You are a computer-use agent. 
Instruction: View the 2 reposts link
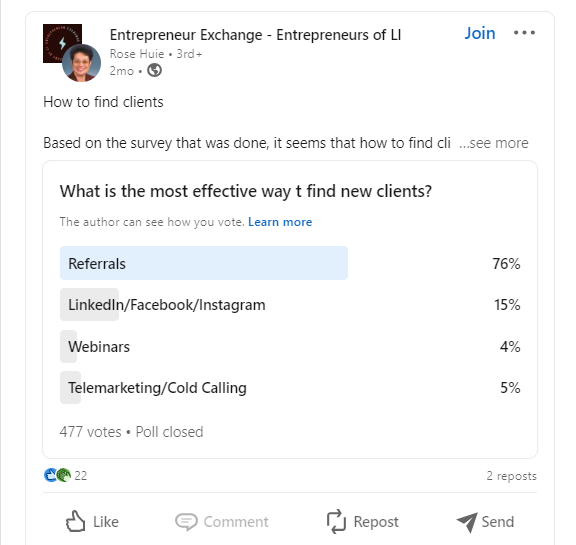tap(512, 476)
